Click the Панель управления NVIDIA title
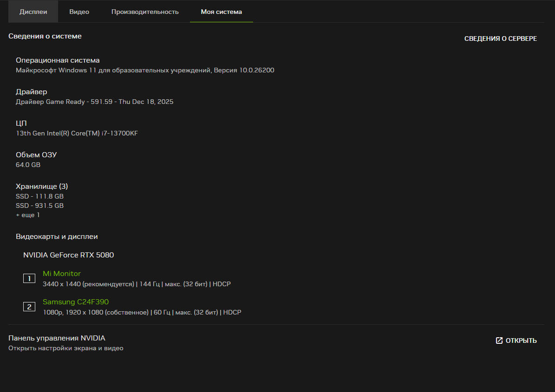Viewport: 555px width, 392px height. (57, 338)
